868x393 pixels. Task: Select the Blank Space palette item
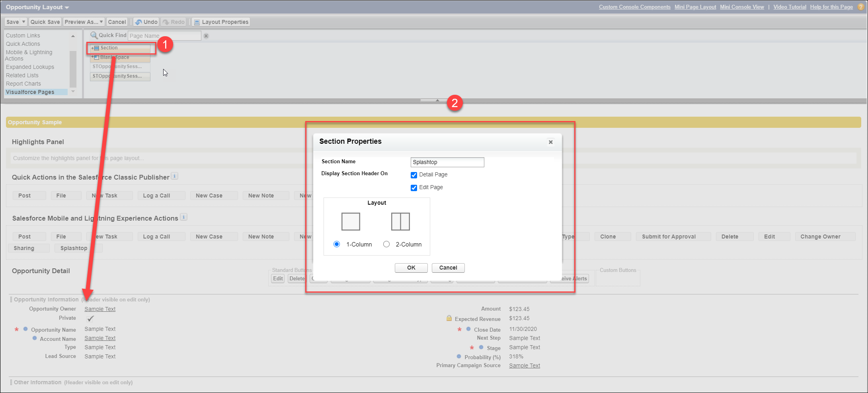click(x=120, y=57)
